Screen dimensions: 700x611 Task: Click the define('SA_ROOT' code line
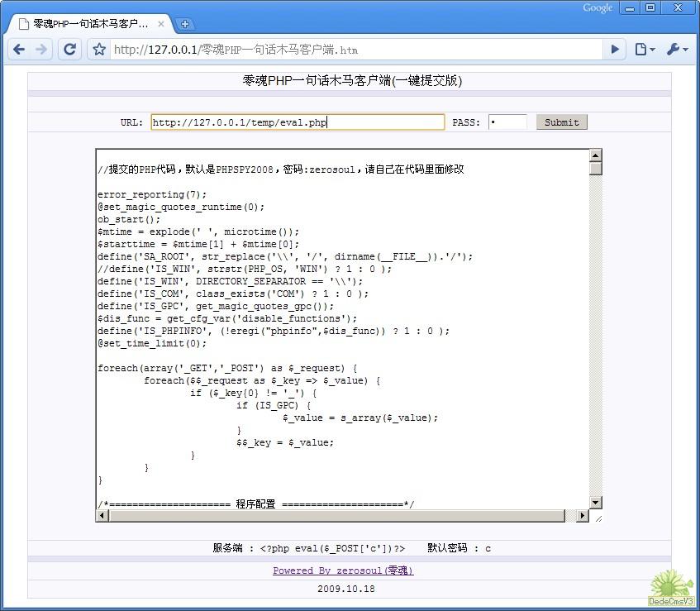(285, 256)
